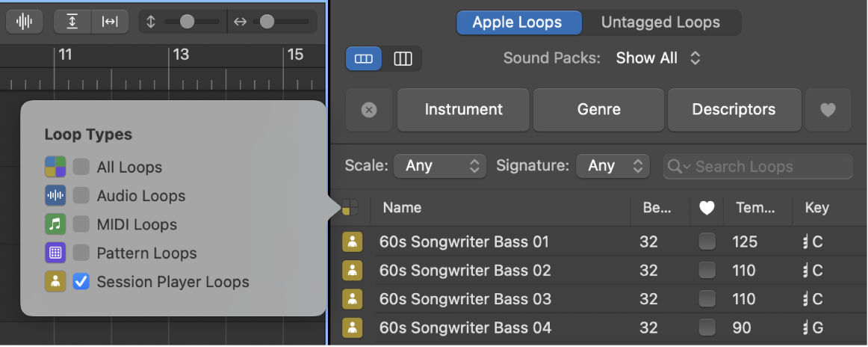Open the Signature dropdown

(613, 166)
